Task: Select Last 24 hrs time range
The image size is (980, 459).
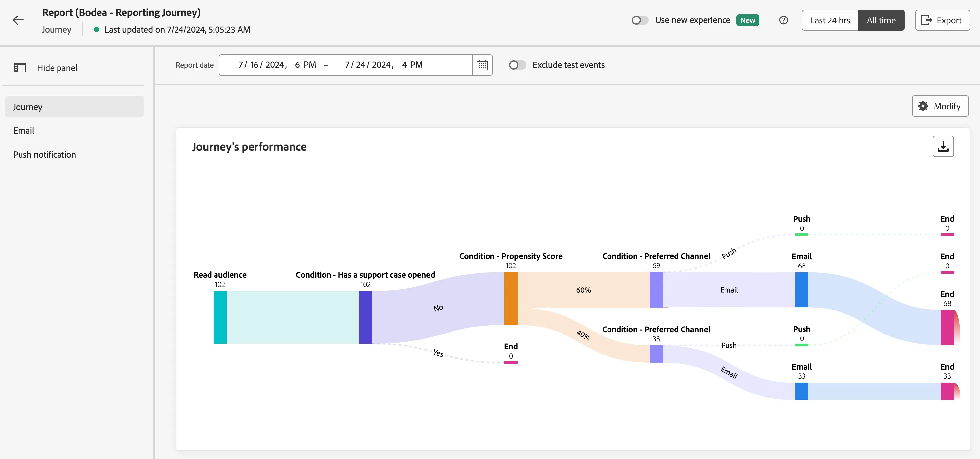Action: click(830, 20)
